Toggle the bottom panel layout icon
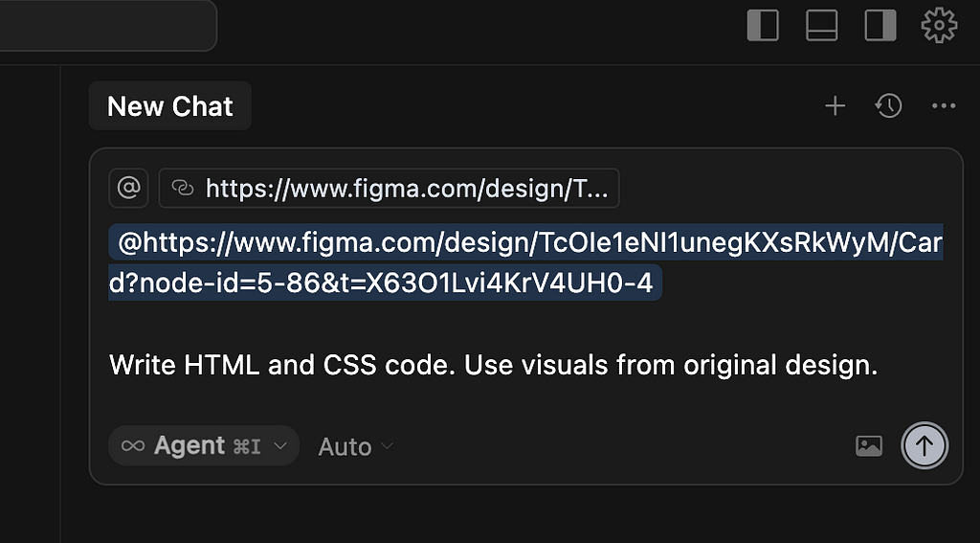Screen dimensions: 980x543 coord(821,26)
